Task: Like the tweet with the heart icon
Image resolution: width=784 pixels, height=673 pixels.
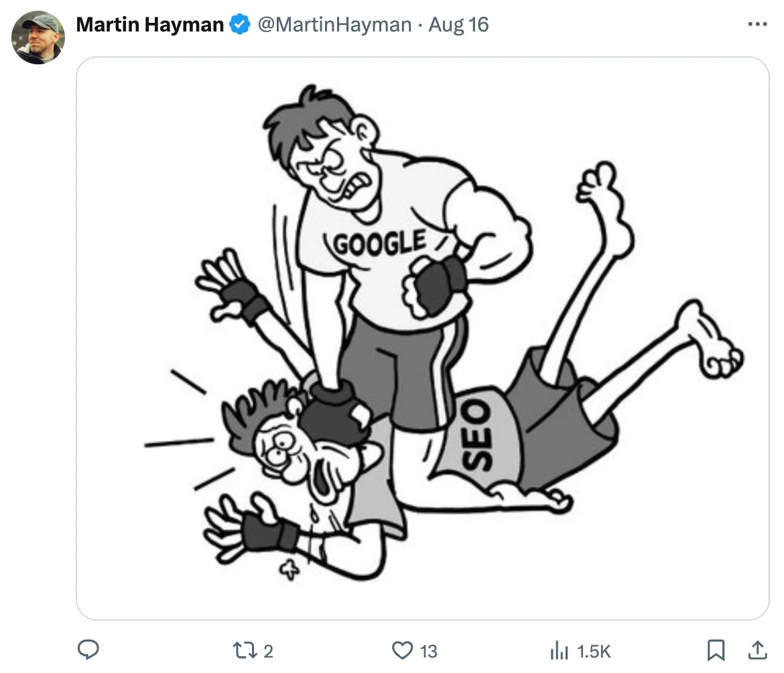Action: tap(401, 650)
